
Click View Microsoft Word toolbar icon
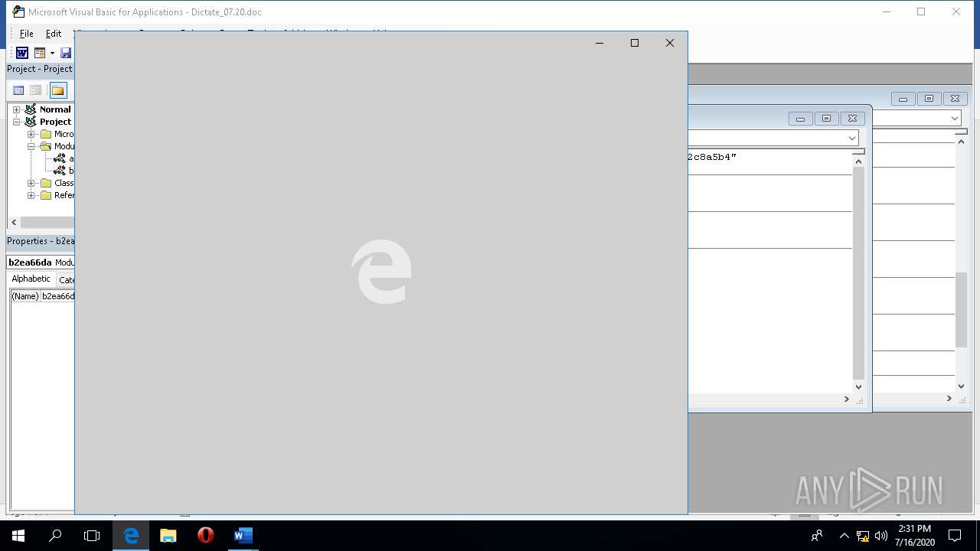pos(22,53)
